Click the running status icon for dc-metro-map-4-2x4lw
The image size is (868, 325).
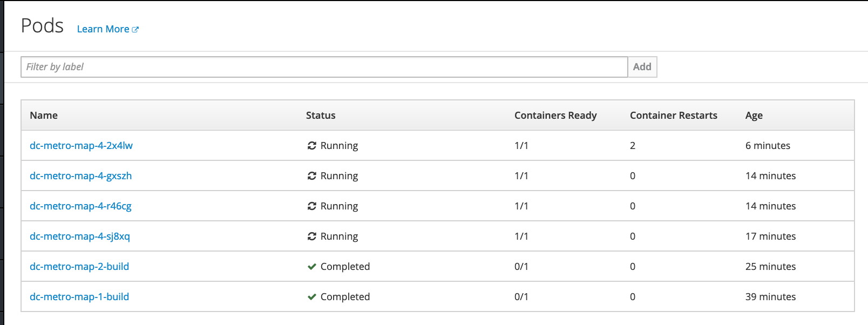311,146
